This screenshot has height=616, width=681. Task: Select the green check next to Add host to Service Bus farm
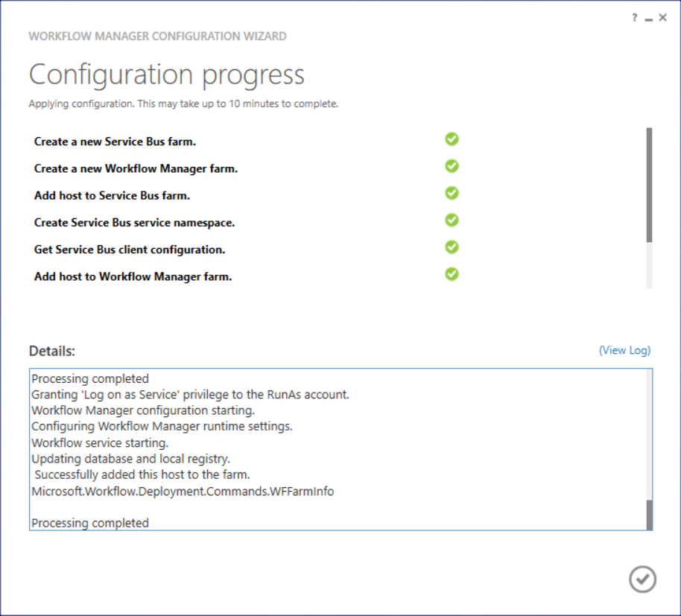point(452,193)
